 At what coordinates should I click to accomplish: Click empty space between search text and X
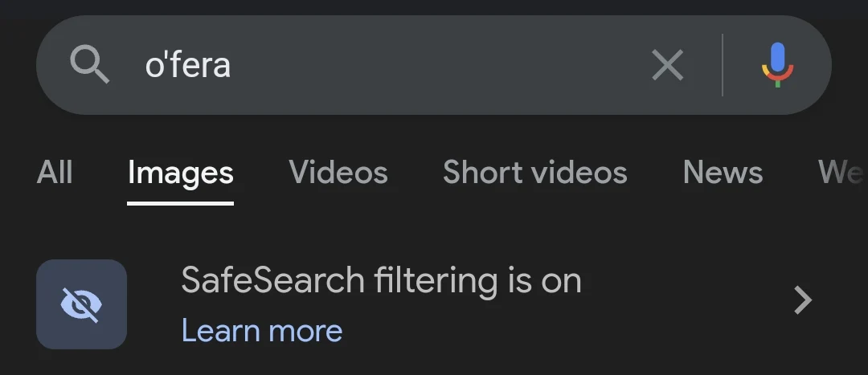[442, 65]
